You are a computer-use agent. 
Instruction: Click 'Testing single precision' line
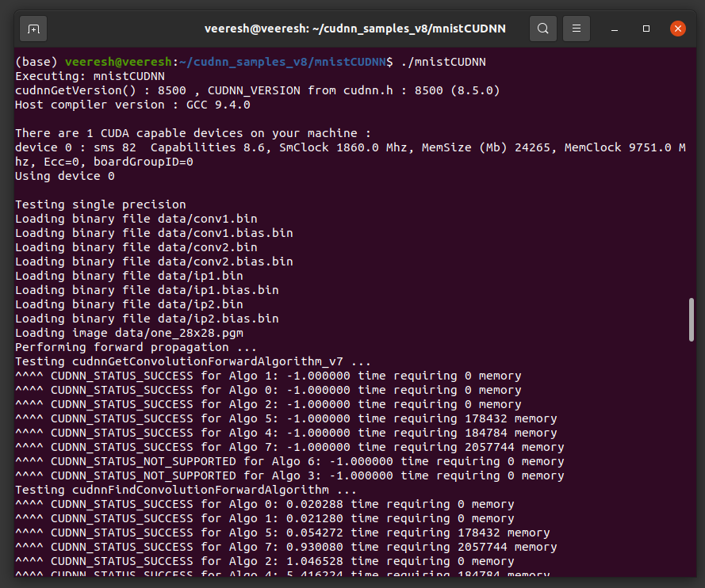click(100, 204)
